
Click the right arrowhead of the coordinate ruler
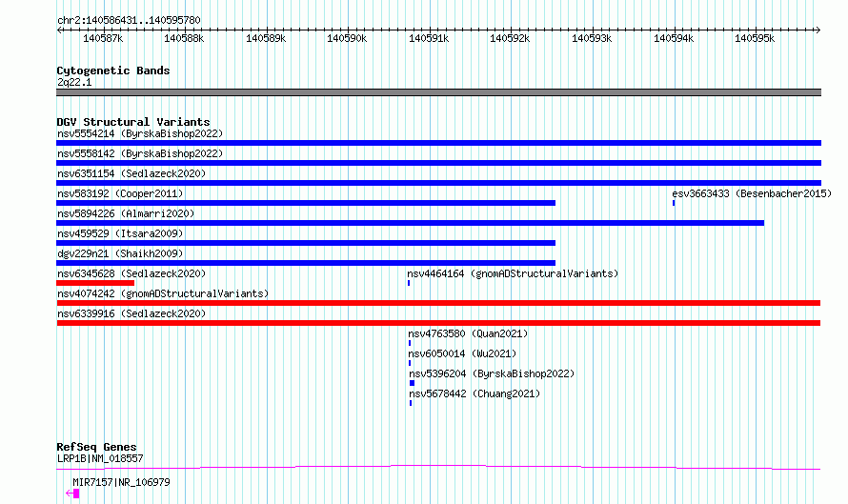pos(818,30)
